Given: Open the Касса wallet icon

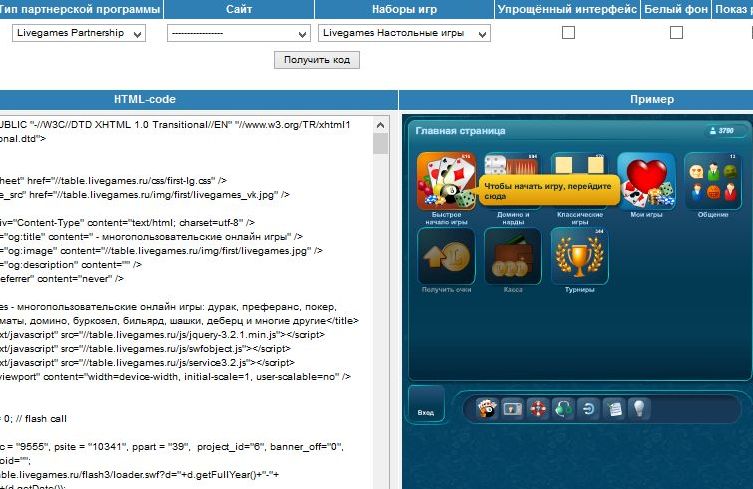Looking at the screenshot, I should pos(512,255).
